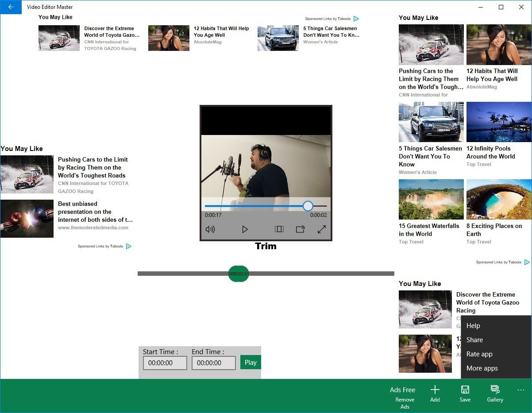Viewport: 532px width, 413px height.
Task: Start video with the player's play icon
Action: [245, 229]
